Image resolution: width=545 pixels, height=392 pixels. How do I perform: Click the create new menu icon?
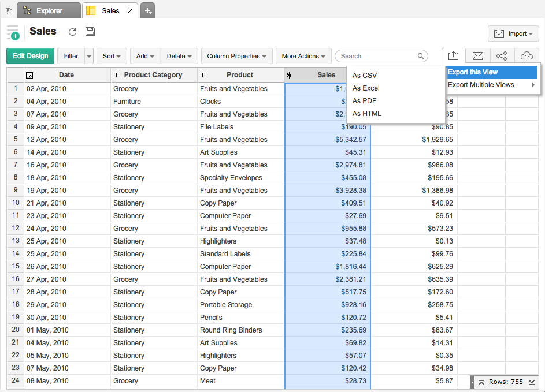(x=13, y=33)
